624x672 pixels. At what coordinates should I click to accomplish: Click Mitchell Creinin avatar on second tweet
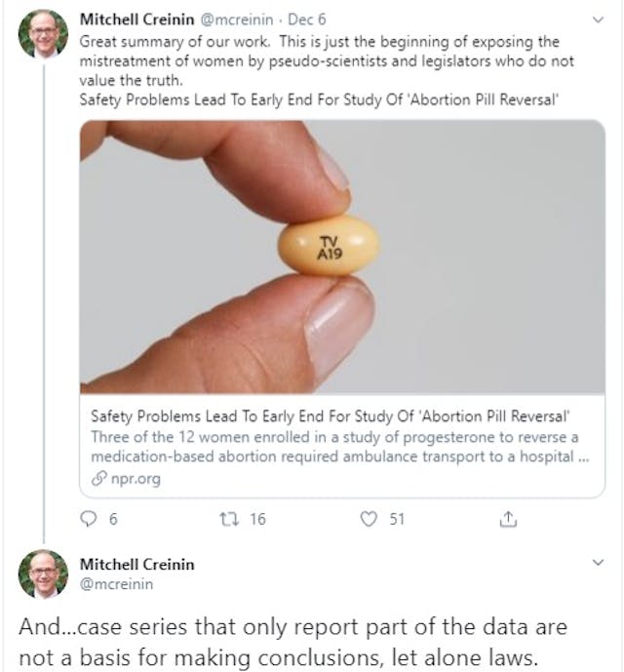pyautogui.click(x=43, y=573)
